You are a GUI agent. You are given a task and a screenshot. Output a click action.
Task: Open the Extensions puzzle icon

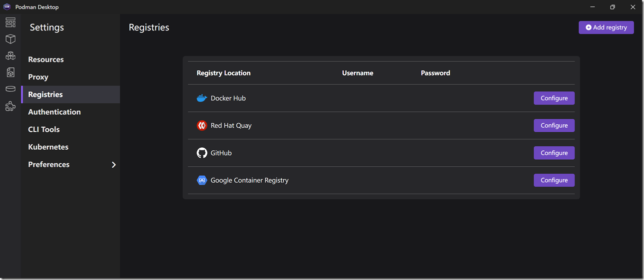click(10, 106)
